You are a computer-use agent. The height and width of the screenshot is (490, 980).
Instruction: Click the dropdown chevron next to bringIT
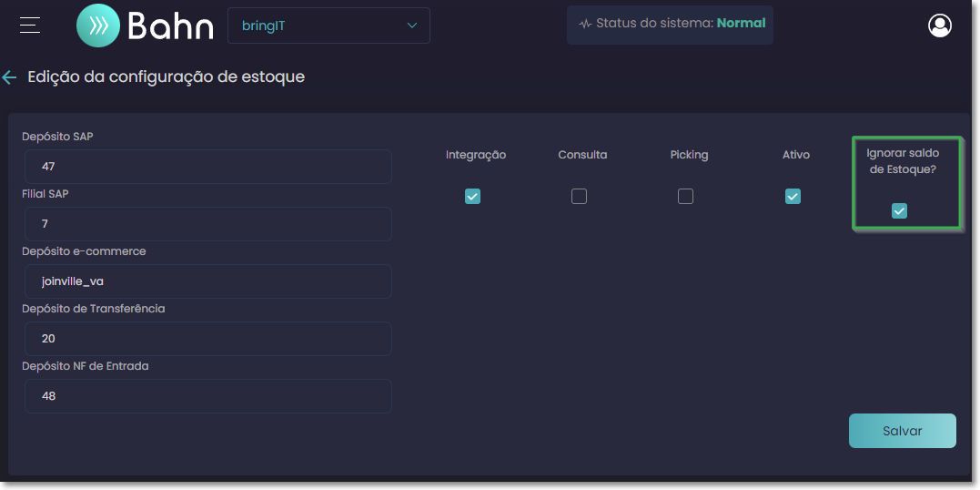412,26
